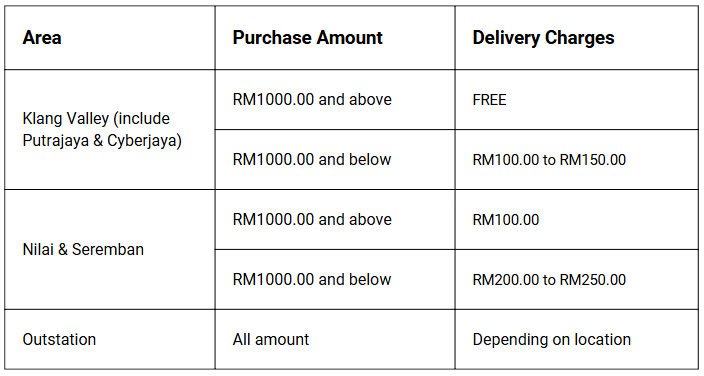This screenshot has height=376, width=704.
Task: Click the word Charges in header
Action: 580,38
